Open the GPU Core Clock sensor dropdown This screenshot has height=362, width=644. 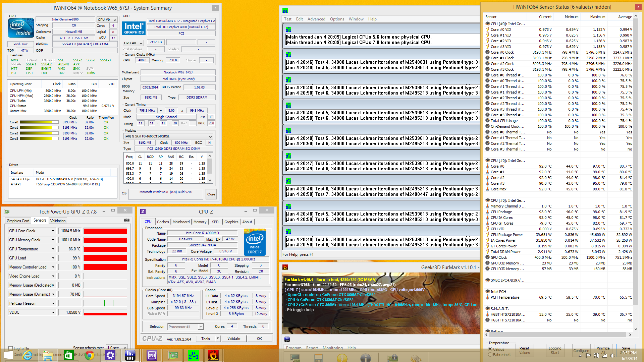(53, 231)
